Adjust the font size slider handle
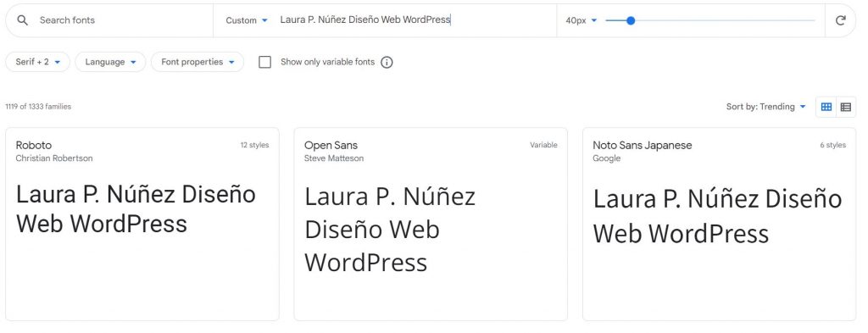868x333 pixels. click(x=631, y=20)
